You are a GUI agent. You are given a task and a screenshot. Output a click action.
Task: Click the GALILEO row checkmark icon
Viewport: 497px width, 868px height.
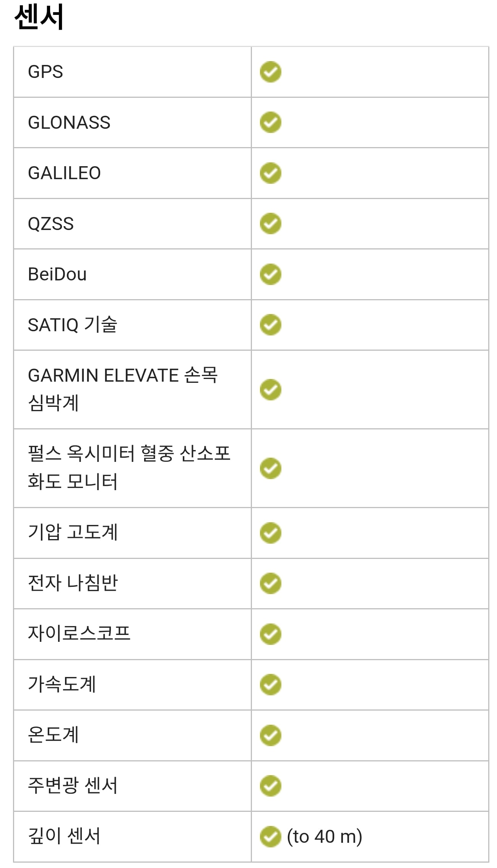click(x=270, y=173)
